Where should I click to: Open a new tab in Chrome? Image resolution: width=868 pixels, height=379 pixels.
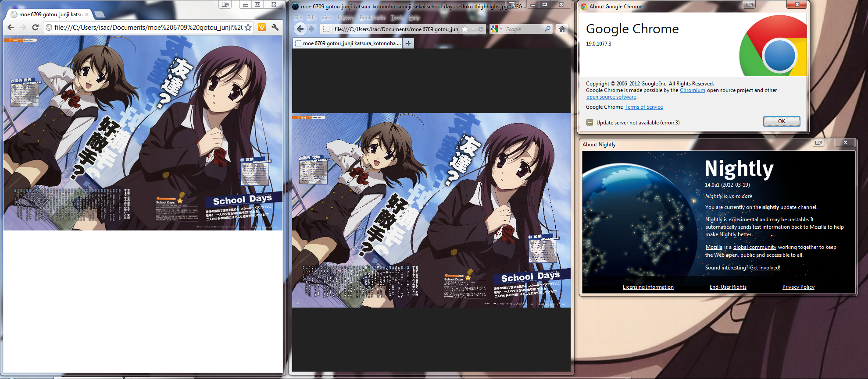[99, 14]
